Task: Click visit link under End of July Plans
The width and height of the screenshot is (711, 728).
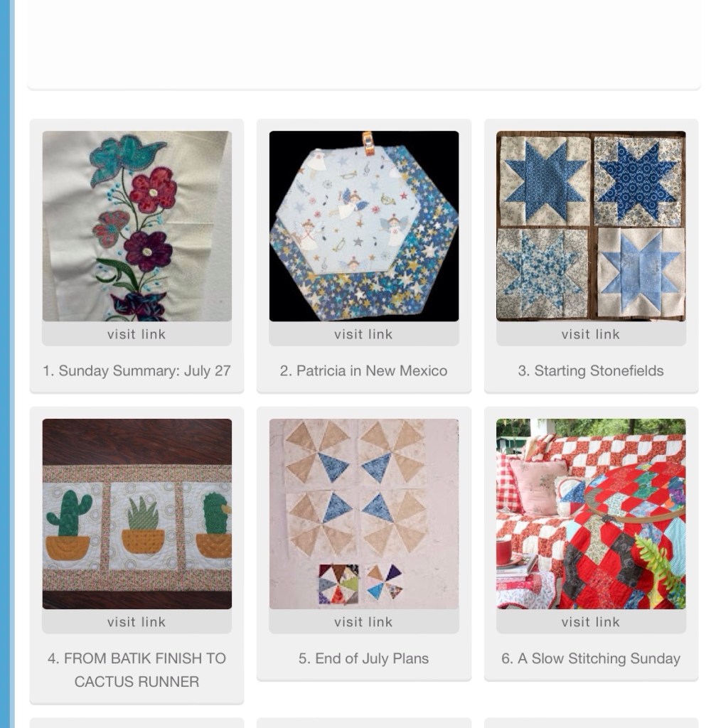Action: pos(363,621)
